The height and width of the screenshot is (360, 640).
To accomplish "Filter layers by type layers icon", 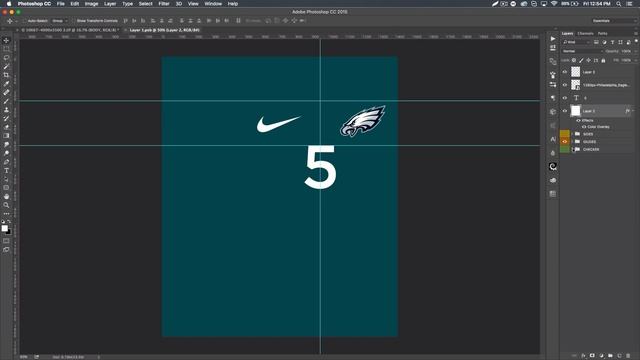I will pyautogui.click(x=612, y=42).
